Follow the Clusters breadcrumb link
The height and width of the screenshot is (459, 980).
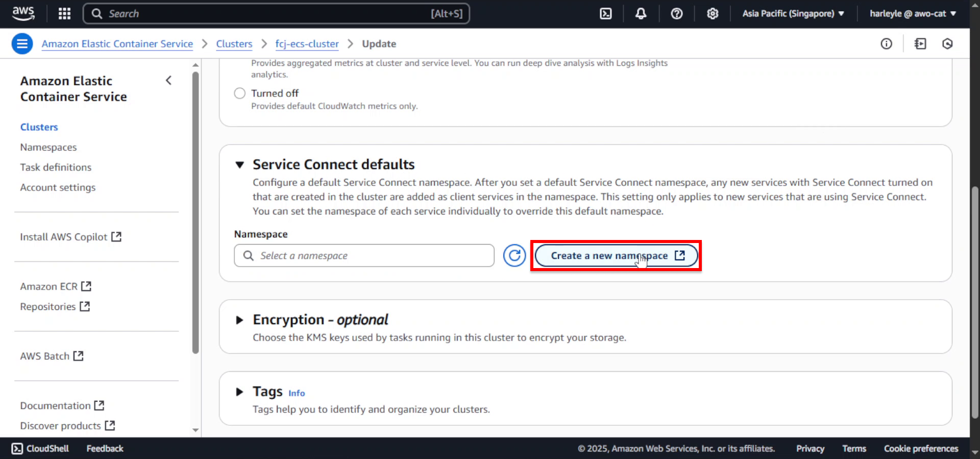(234, 44)
